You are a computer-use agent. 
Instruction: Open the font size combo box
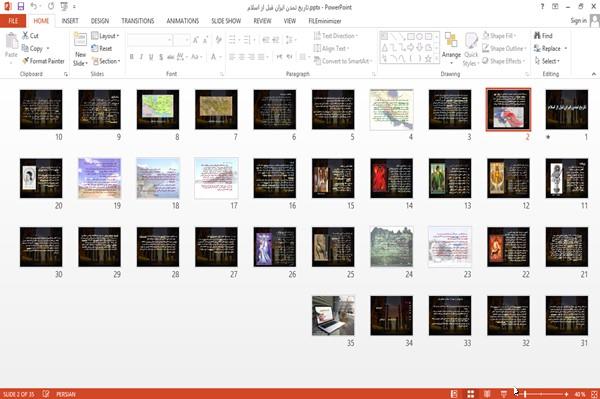[181, 40]
